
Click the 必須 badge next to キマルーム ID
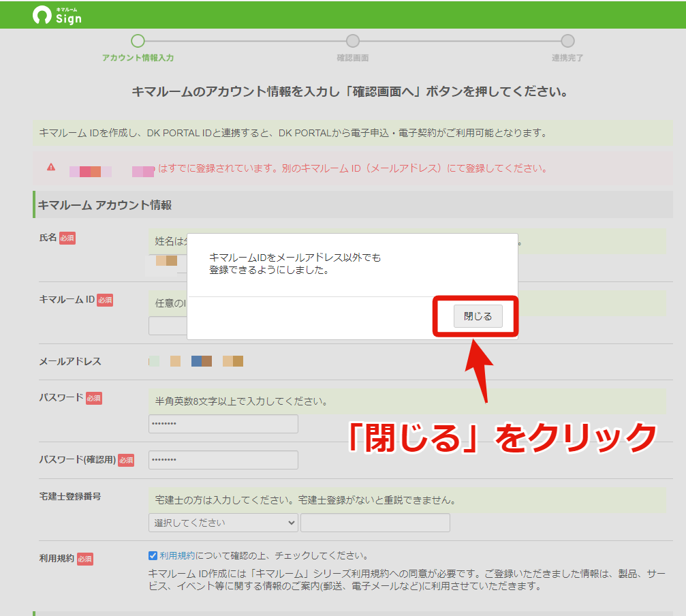click(x=105, y=300)
